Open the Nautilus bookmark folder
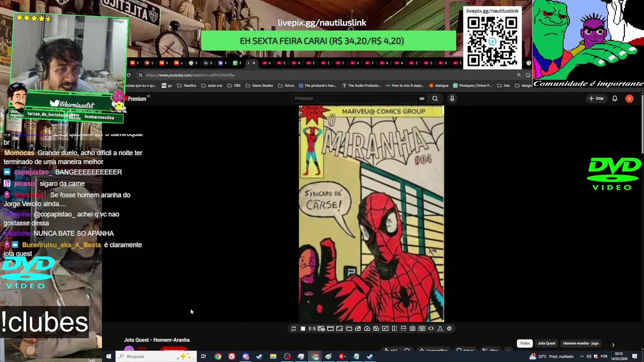Screen dimensions: 644x362 (188, 85)
